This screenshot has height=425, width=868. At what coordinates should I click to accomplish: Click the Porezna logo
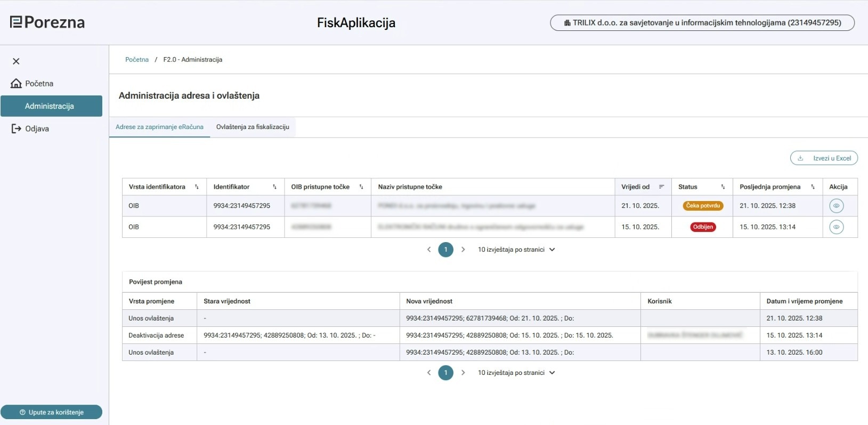[47, 22]
